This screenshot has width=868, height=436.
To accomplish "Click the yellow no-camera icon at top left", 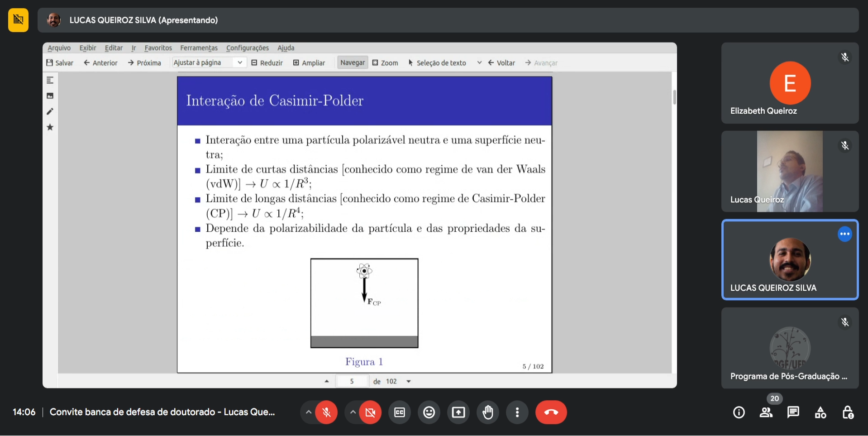I will point(18,20).
